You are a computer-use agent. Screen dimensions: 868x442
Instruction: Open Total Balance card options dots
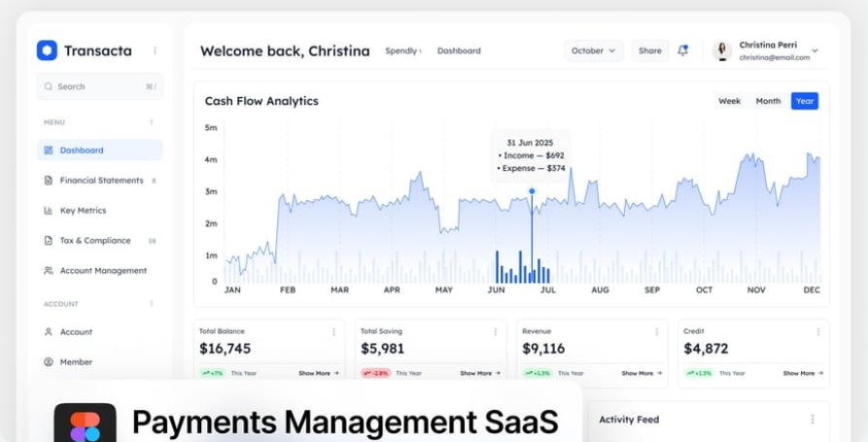pos(333,332)
